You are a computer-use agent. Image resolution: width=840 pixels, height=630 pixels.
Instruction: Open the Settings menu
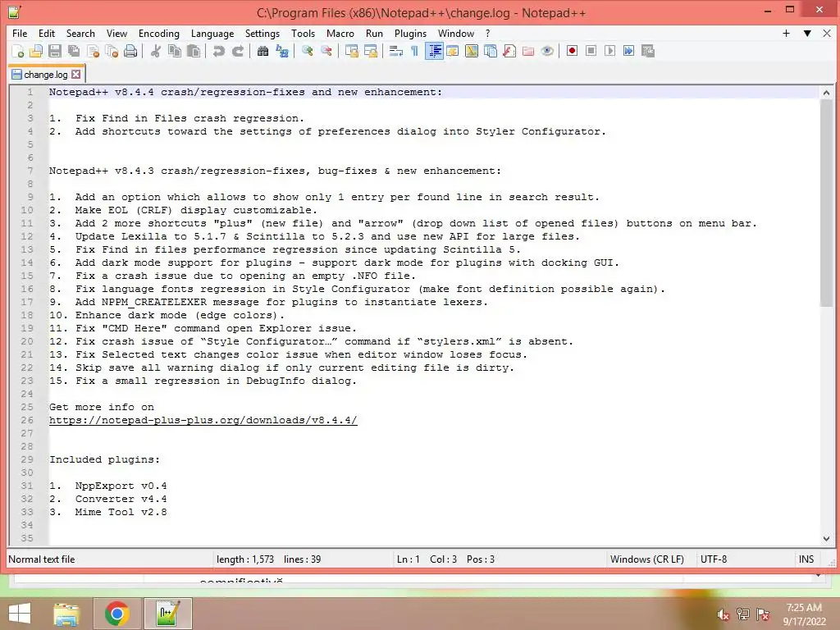[262, 33]
